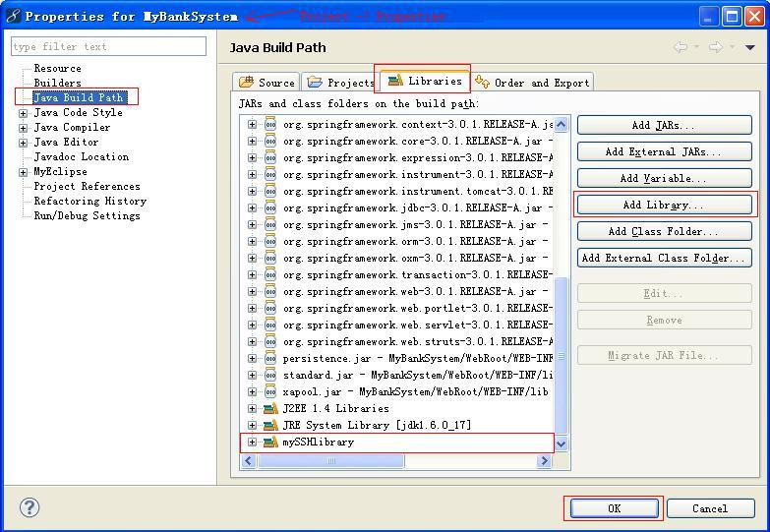Click the back navigation arrow icon
770x532 pixels.
681,47
